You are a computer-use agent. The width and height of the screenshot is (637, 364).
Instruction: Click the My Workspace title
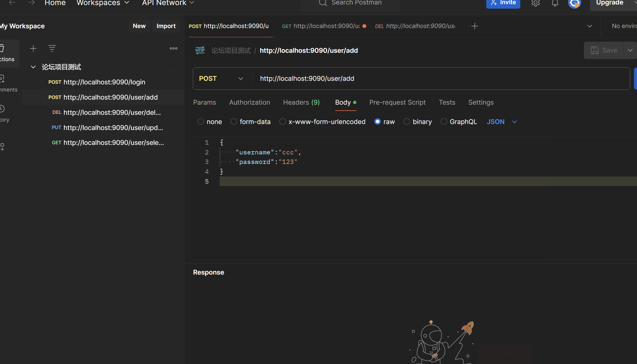22,26
